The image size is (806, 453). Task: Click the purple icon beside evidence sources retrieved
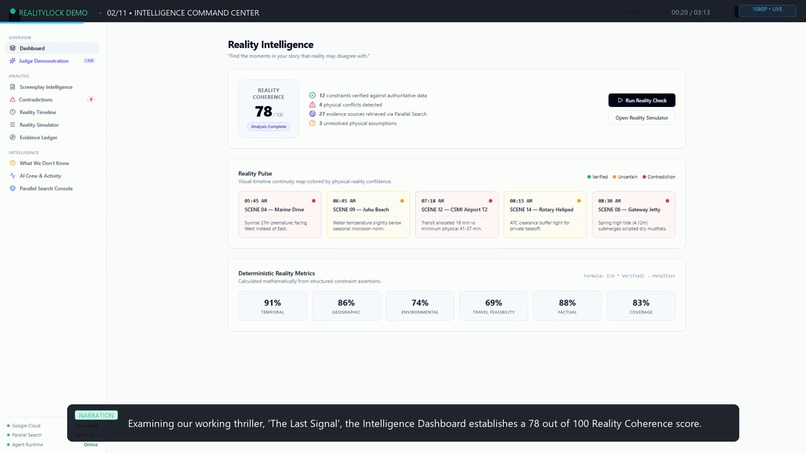point(312,114)
